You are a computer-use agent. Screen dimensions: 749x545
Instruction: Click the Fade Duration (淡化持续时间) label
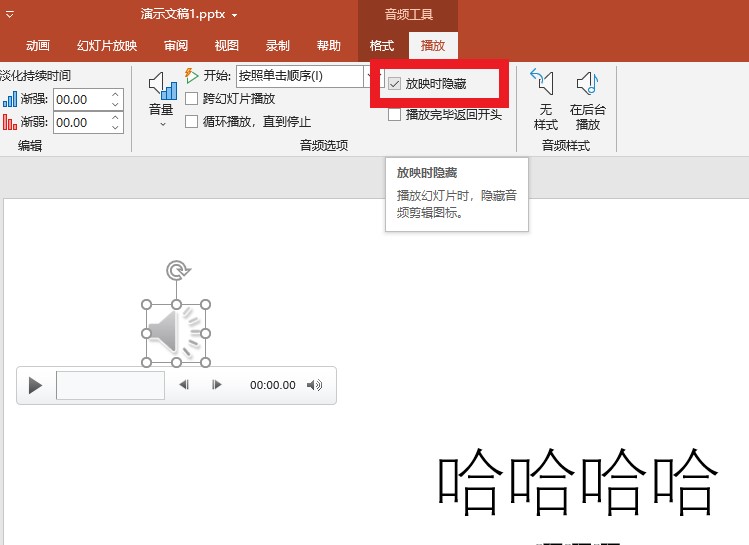pyautogui.click(x=35, y=75)
